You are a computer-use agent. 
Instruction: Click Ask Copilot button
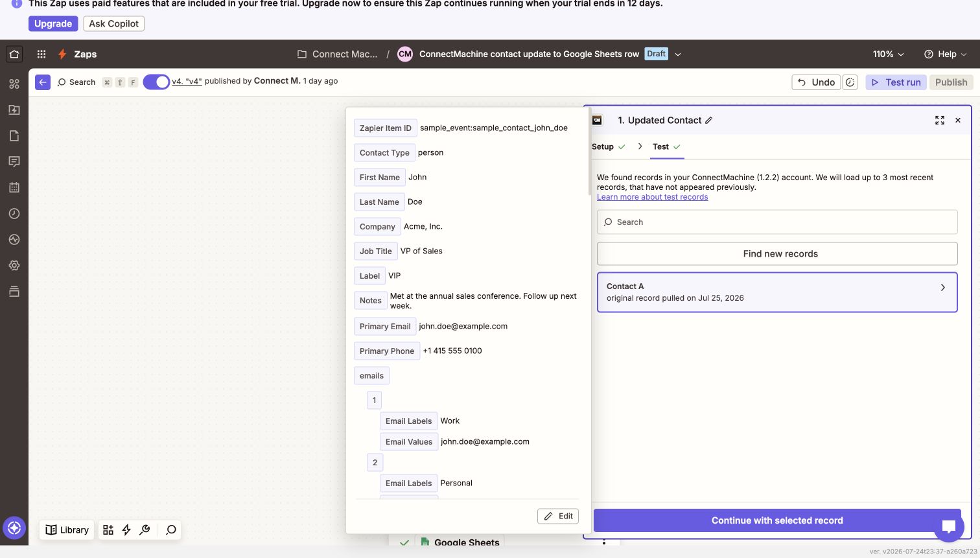pos(114,24)
